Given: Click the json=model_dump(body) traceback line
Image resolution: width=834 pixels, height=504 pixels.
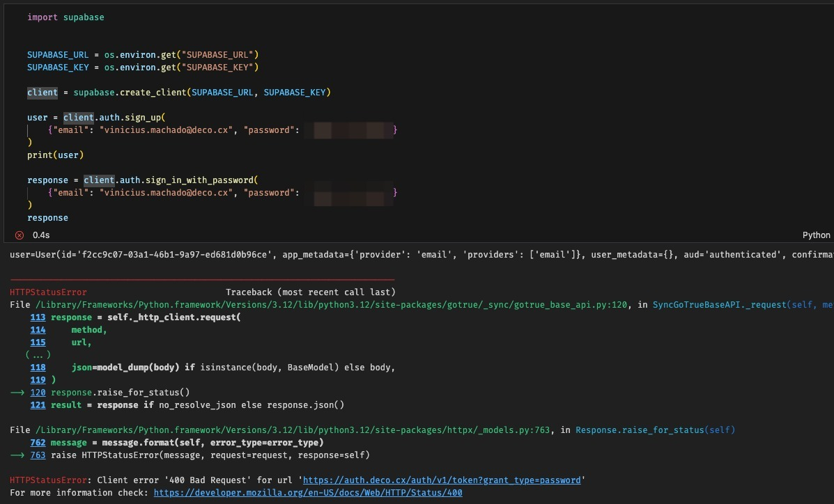Looking at the screenshot, I should click(x=233, y=368).
